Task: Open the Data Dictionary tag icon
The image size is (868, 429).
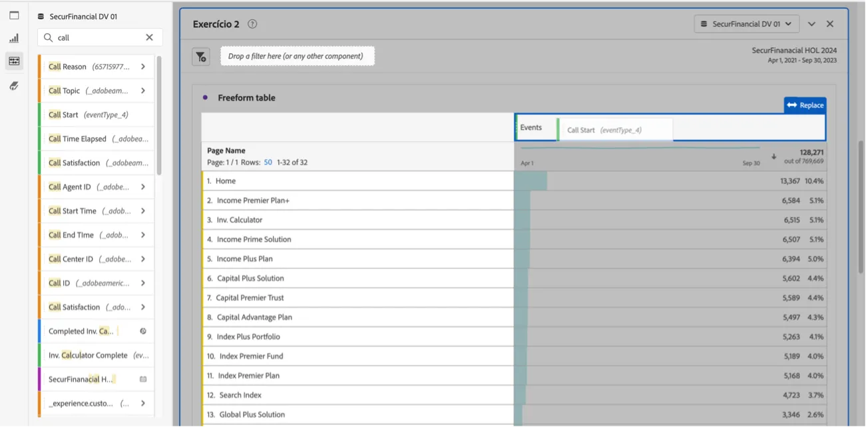Action: [x=14, y=86]
